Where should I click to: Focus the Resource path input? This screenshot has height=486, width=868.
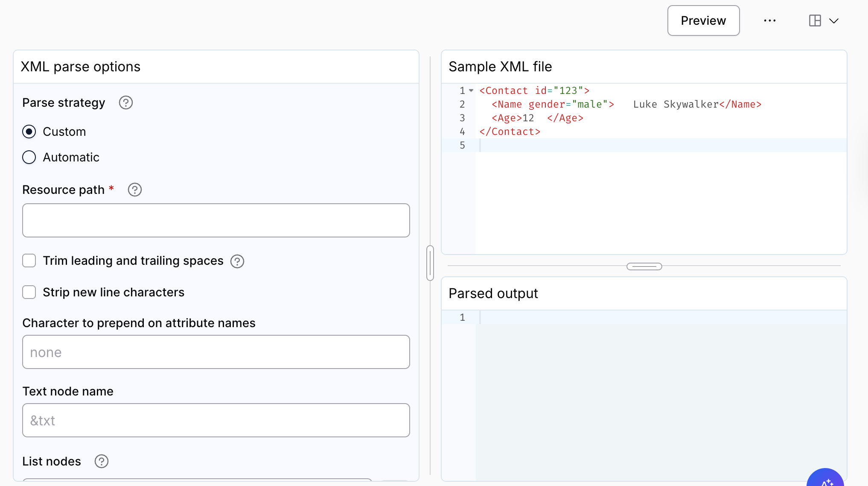coord(216,220)
